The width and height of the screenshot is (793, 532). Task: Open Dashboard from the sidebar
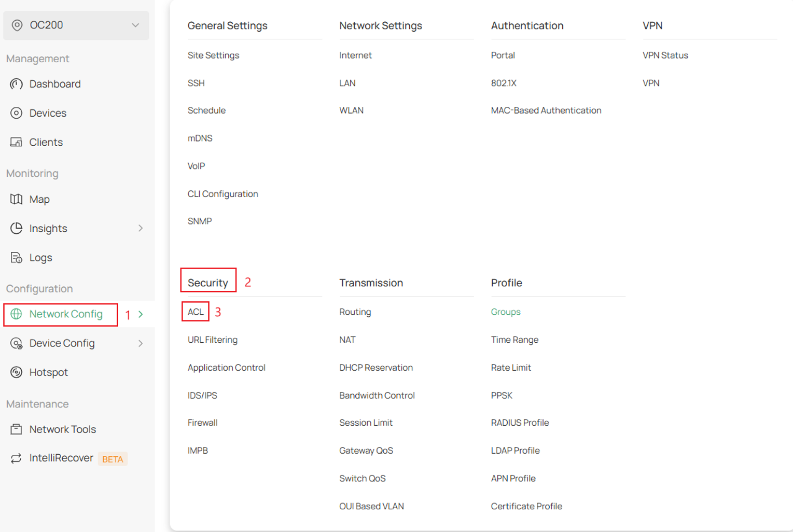tap(55, 84)
